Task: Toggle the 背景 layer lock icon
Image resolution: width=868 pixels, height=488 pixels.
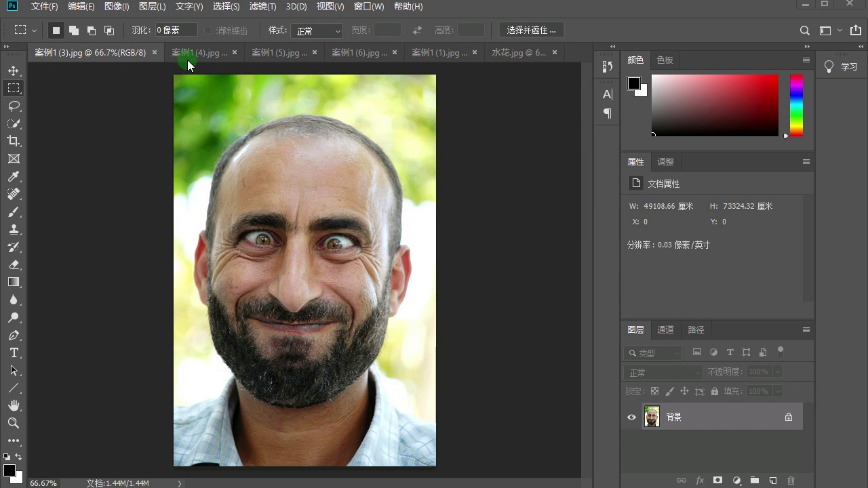Action: tap(789, 418)
